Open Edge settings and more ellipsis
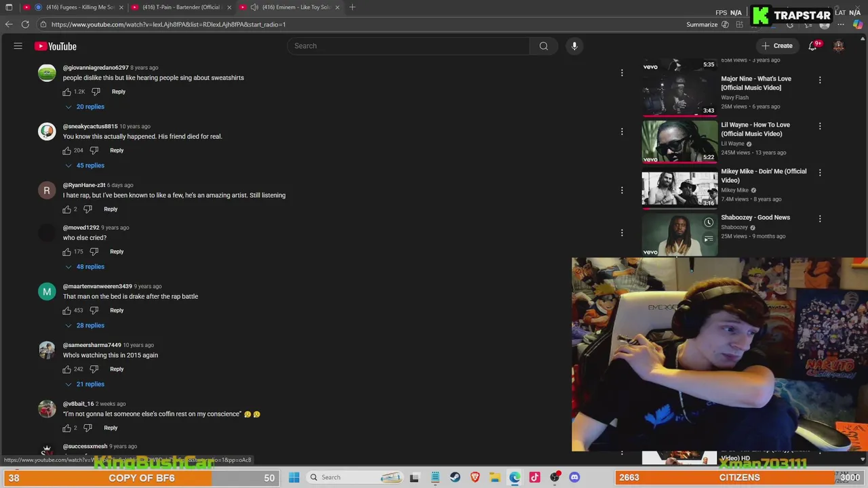The height and width of the screenshot is (488, 868). [841, 24]
